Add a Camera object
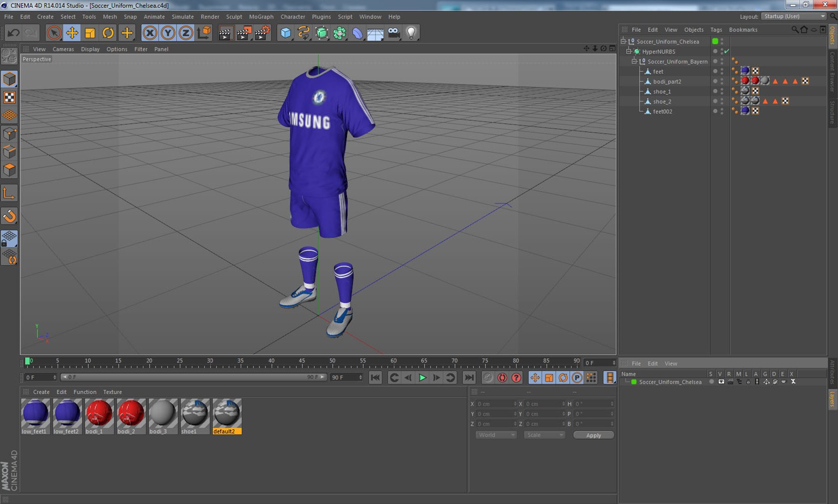The height and width of the screenshot is (504, 838). 393,33
